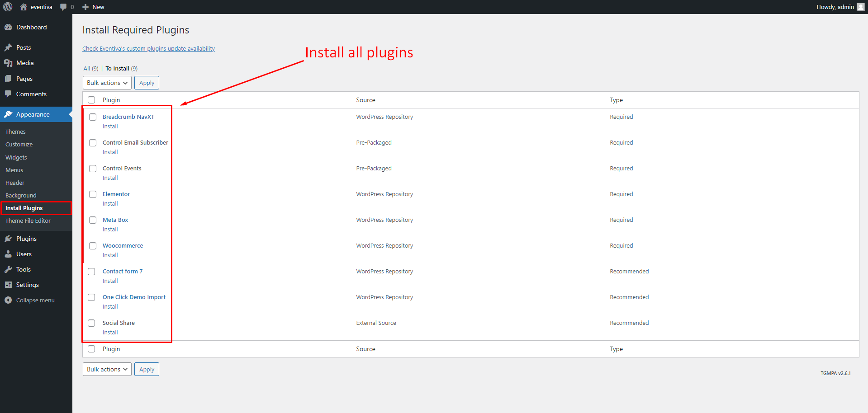Viewport: 868px width, 413px height.
Task: Select the Social Share checkbox
Action: point(91,323)
